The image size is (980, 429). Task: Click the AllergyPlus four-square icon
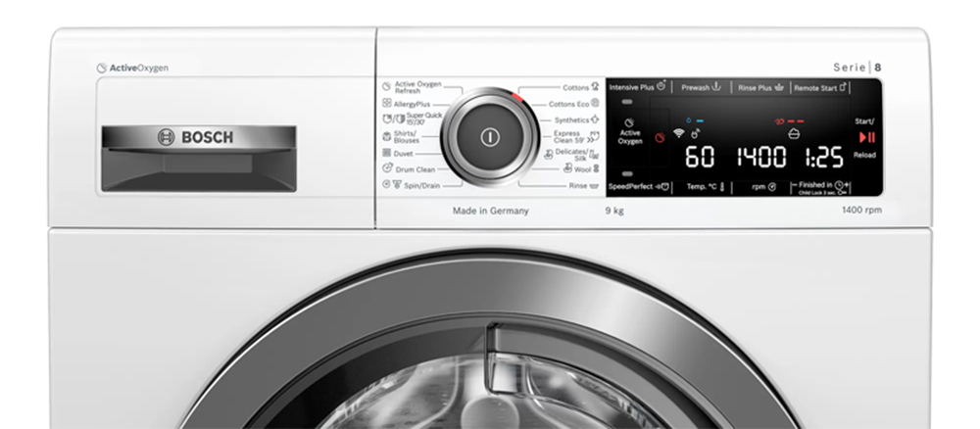point(387,104)
